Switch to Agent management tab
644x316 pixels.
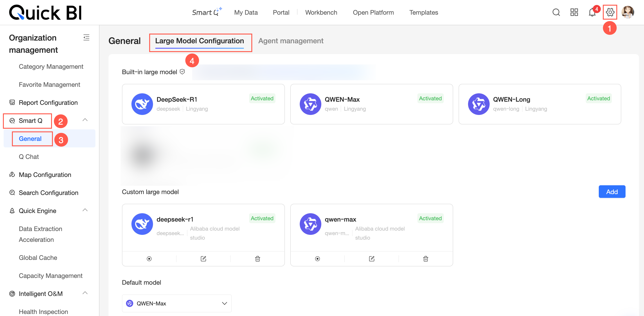290,41
